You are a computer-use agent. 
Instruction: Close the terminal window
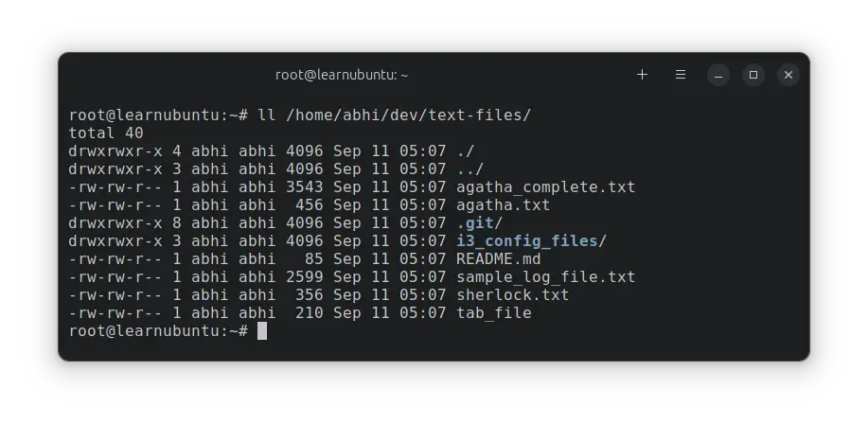788,75
